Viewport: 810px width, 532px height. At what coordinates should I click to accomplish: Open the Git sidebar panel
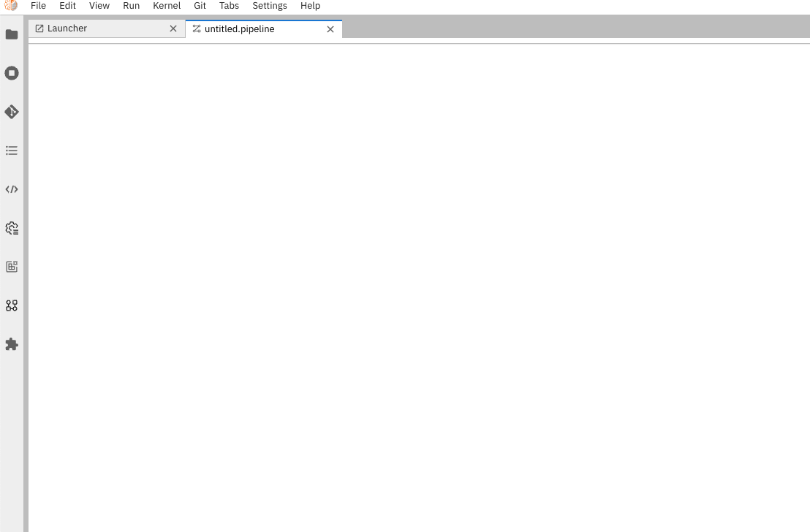pyautogui.click(x=12, y=112)
